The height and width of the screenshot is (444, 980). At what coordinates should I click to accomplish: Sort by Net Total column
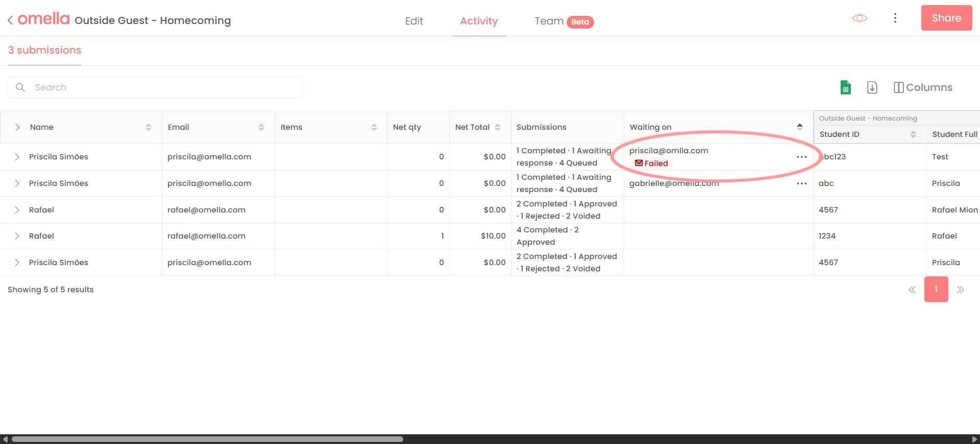pos(498,127)
